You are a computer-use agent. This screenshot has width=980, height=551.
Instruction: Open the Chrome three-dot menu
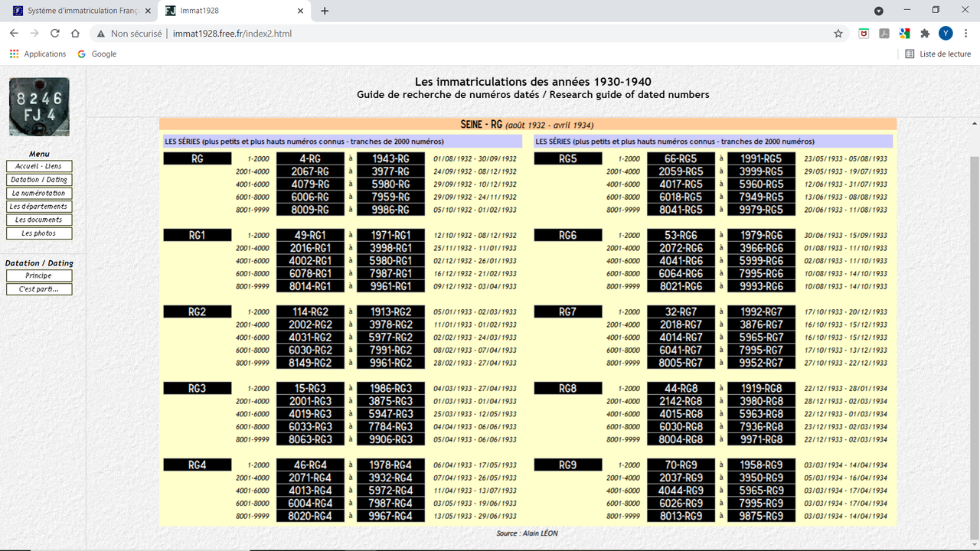(965, 34)
